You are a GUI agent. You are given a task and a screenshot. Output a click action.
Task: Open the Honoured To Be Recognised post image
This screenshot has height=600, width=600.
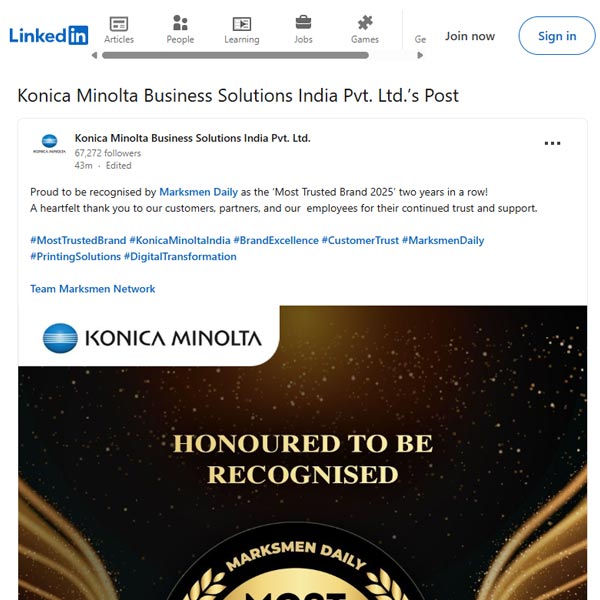[x=303, y=453]
